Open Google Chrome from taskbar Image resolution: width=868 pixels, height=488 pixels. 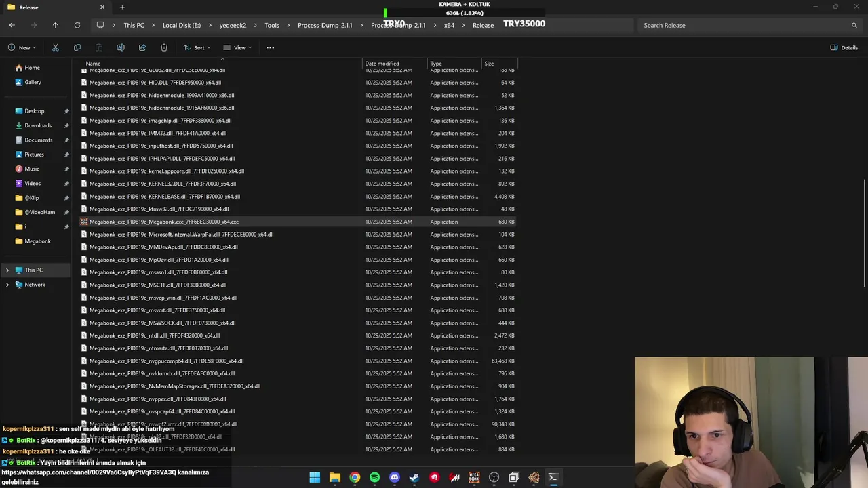pyautogui.click(x=355, y=477)
